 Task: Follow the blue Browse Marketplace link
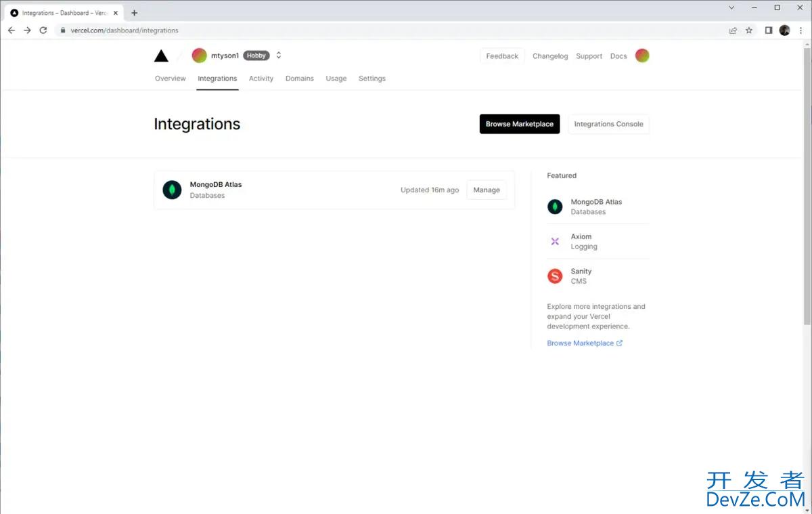(581, 343)
